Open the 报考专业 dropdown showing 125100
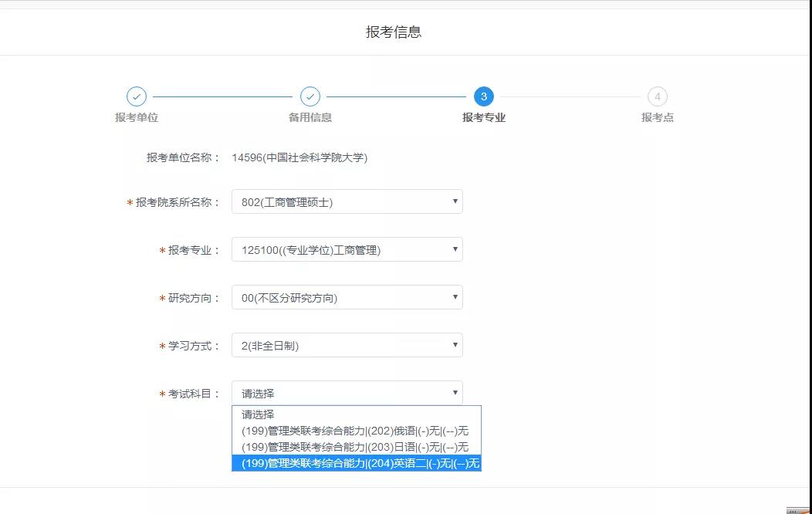This screenshot has width=812, height=514. coord(347,250)
